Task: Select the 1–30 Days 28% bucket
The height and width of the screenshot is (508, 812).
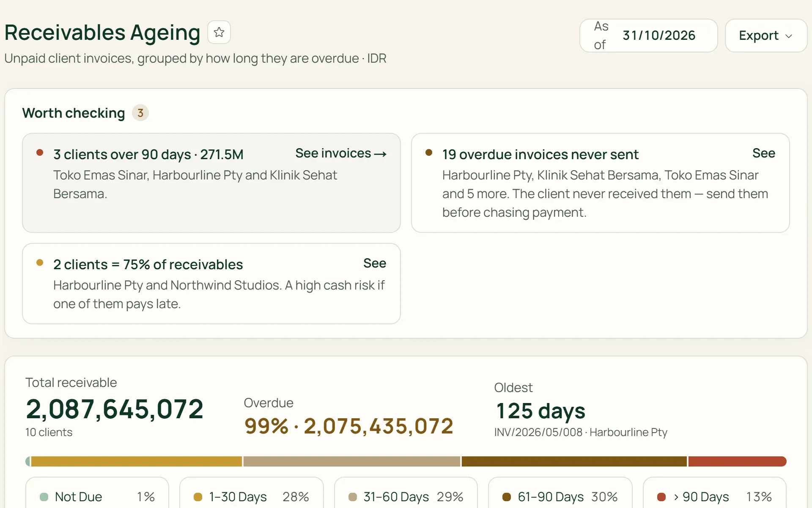Action: point(252,494)
